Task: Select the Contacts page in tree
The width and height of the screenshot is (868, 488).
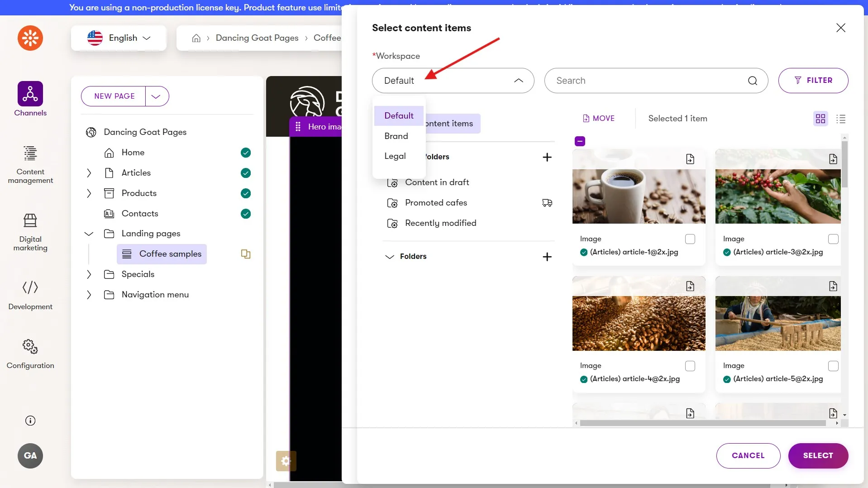Action: coord(140,214)
